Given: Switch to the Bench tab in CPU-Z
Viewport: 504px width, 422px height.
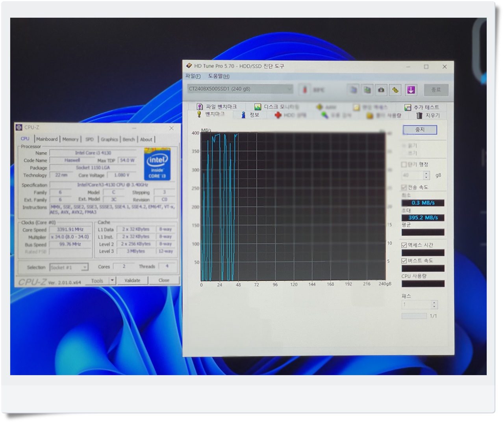Looking at the screenshot, I should tap(128, 139).
